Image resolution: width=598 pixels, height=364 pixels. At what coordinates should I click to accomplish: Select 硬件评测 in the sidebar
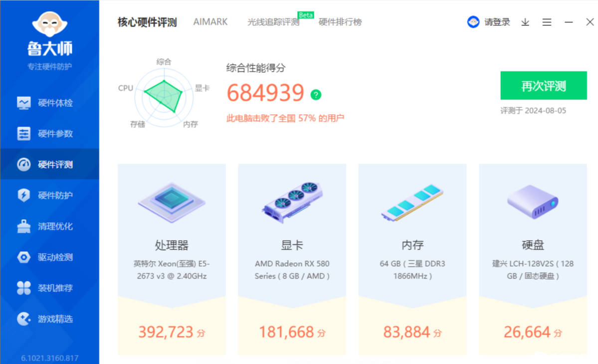tap(49, 164)
